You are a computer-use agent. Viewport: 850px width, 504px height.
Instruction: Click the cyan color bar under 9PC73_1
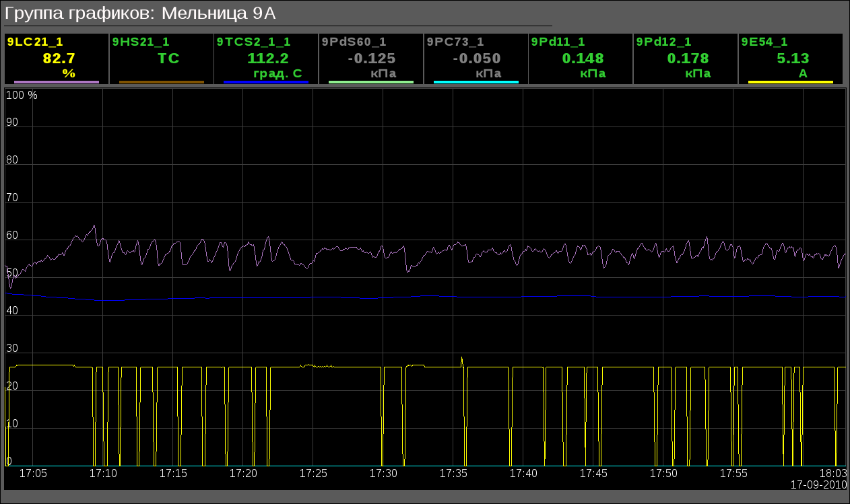tap(476, 82)
